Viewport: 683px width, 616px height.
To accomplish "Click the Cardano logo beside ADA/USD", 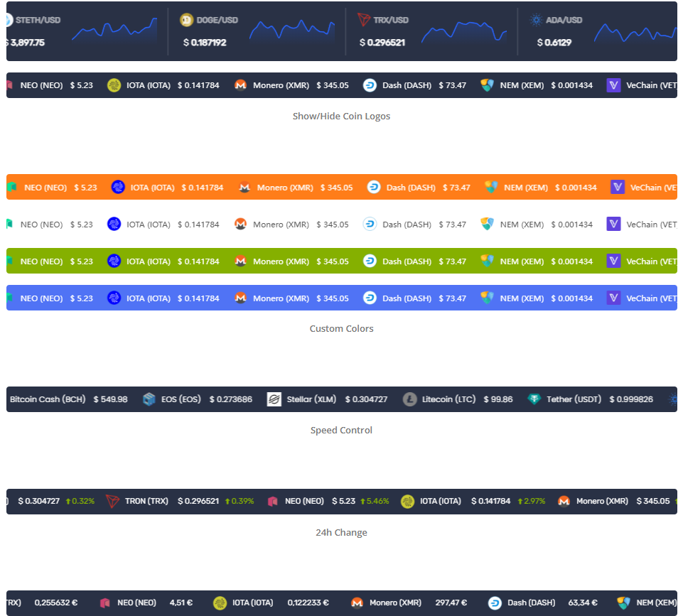I will (536, 20).
